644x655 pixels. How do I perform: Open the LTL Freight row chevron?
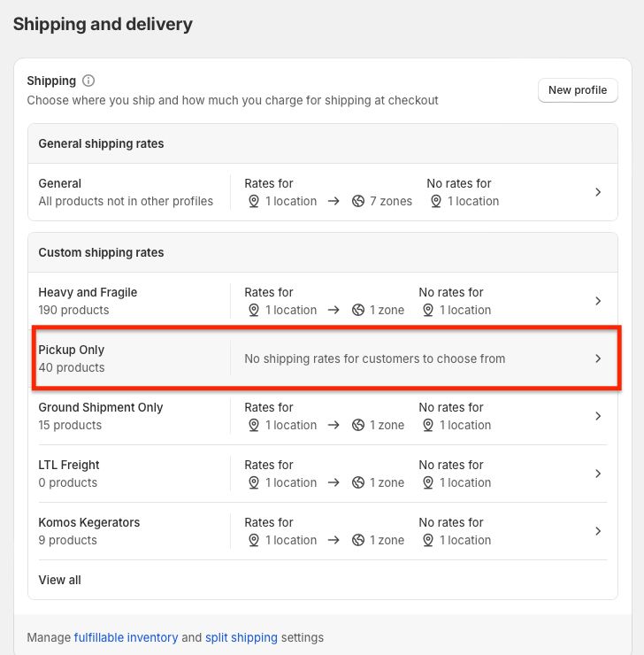click(598, 474)
